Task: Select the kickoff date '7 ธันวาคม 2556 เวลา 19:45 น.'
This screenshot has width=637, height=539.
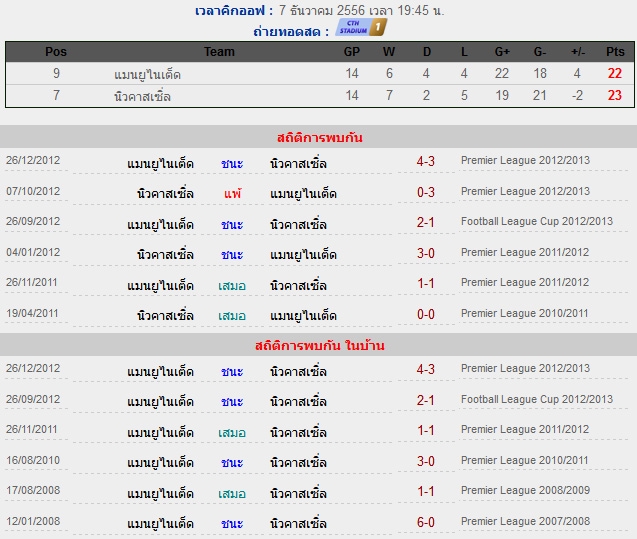Action: [x=362, y=10]
